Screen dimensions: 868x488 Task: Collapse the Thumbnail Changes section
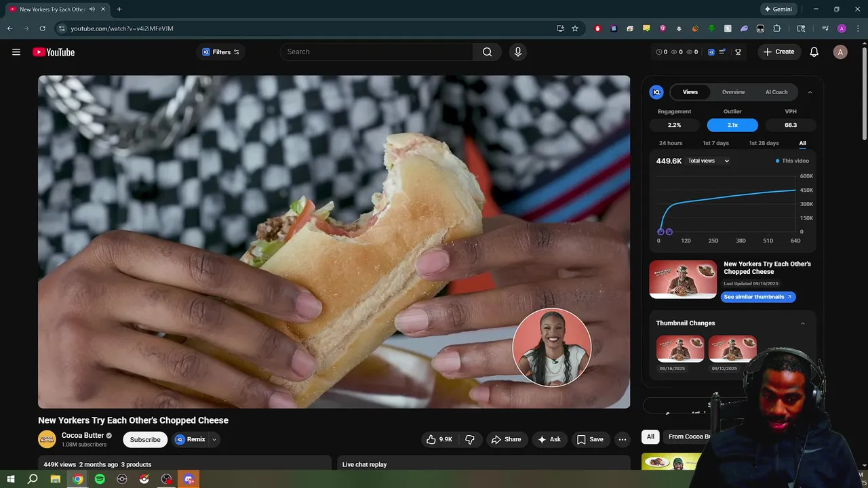click(x=803, y=323)
